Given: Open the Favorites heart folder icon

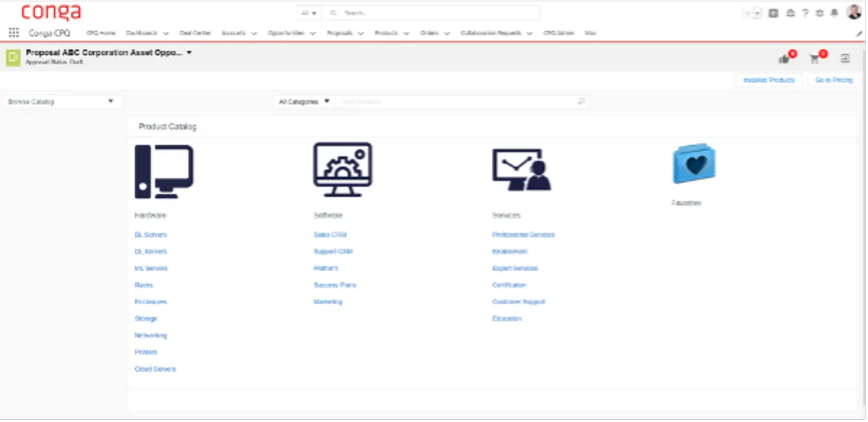Looking at the screenshot, I should pyautogui.click(x=694, y=163).
